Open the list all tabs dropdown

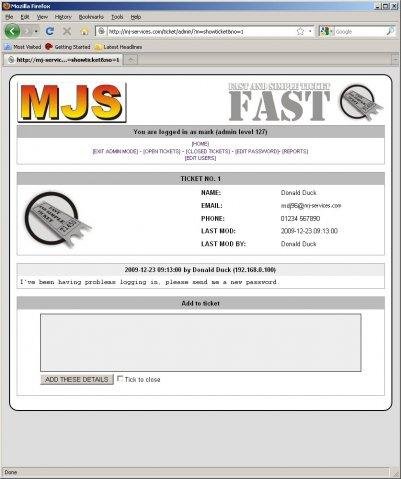394,60
